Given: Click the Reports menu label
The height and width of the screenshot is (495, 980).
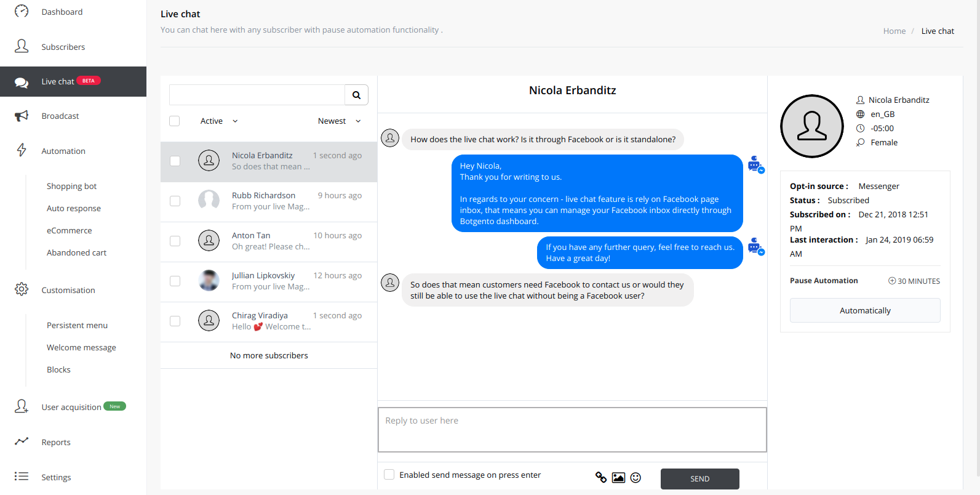Looking at the screenshot, I should tap(56, 442).
